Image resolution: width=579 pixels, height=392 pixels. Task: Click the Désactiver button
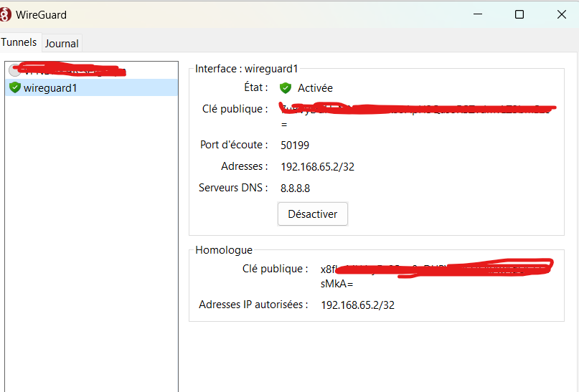(x=312, y=214)
